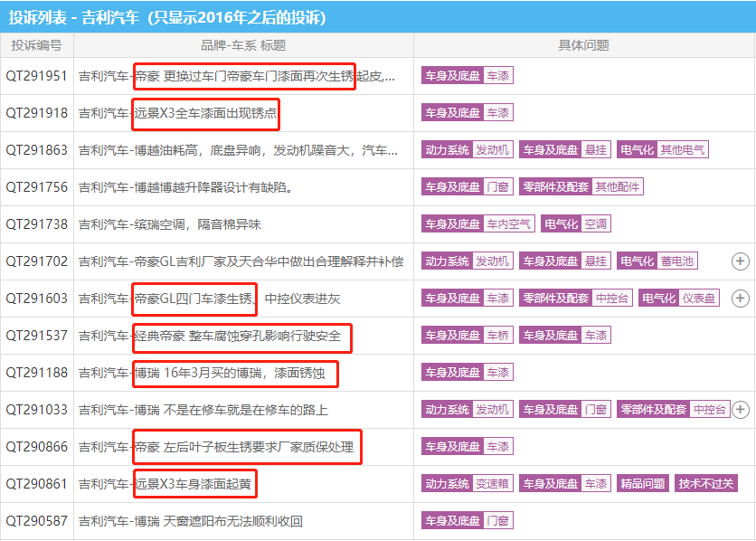
Task: Click 蓄电池 tag in row QT291702
Action: pos(677,261)
